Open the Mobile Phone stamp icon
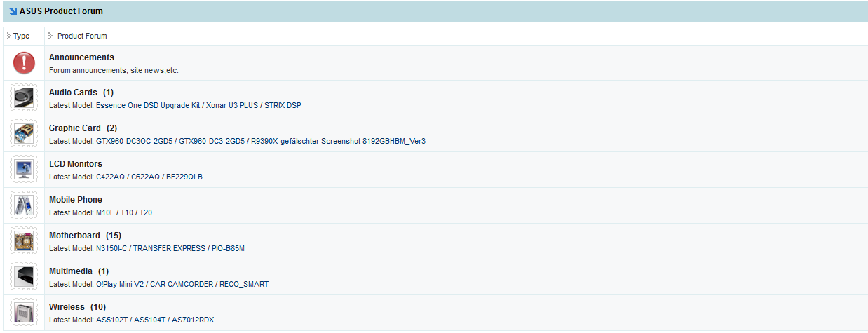Viewport: 868px width, 333px height. (24, 205)
